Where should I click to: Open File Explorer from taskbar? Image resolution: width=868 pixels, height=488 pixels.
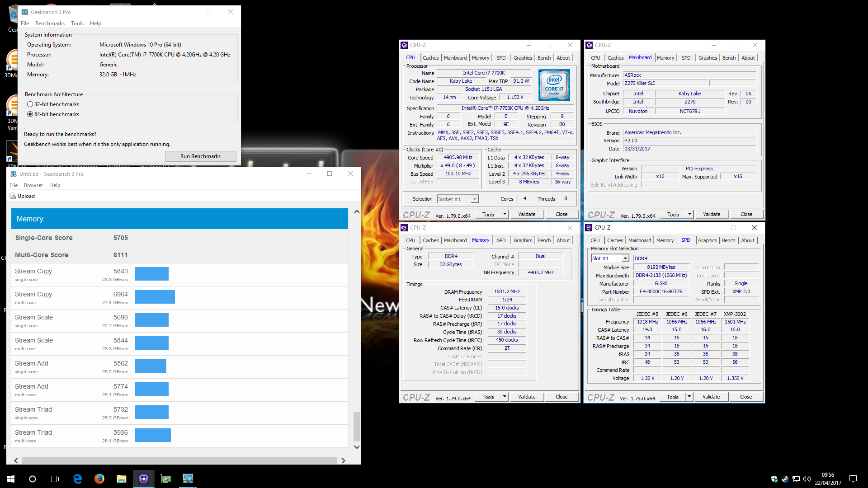(x=121, y=479)
